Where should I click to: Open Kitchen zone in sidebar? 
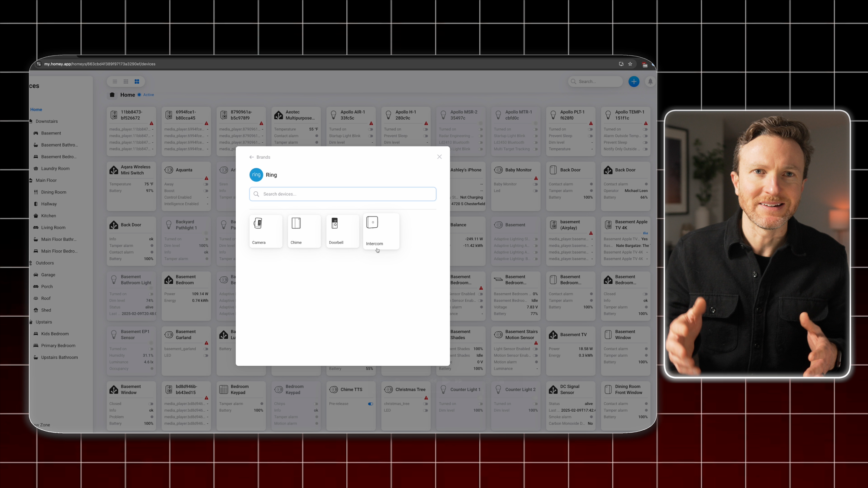(x=48, y=216)
